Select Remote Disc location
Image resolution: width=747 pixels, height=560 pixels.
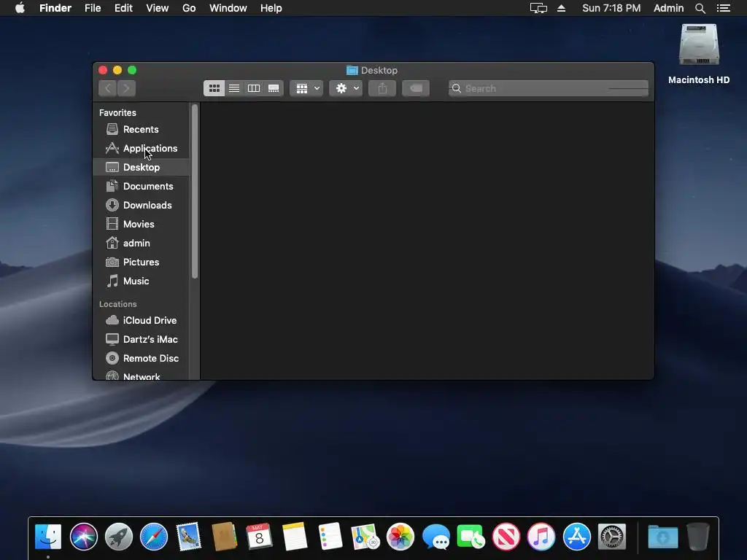[141, 358]
